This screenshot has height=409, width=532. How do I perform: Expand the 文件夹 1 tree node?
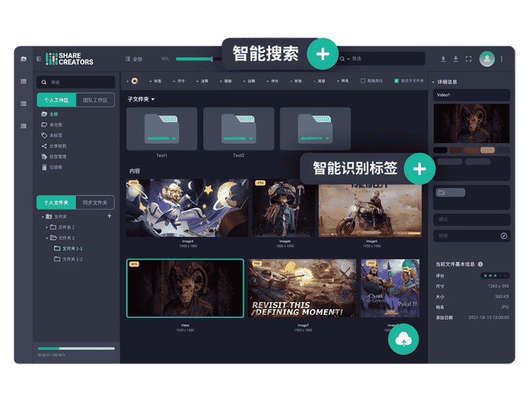click(46, 227)
